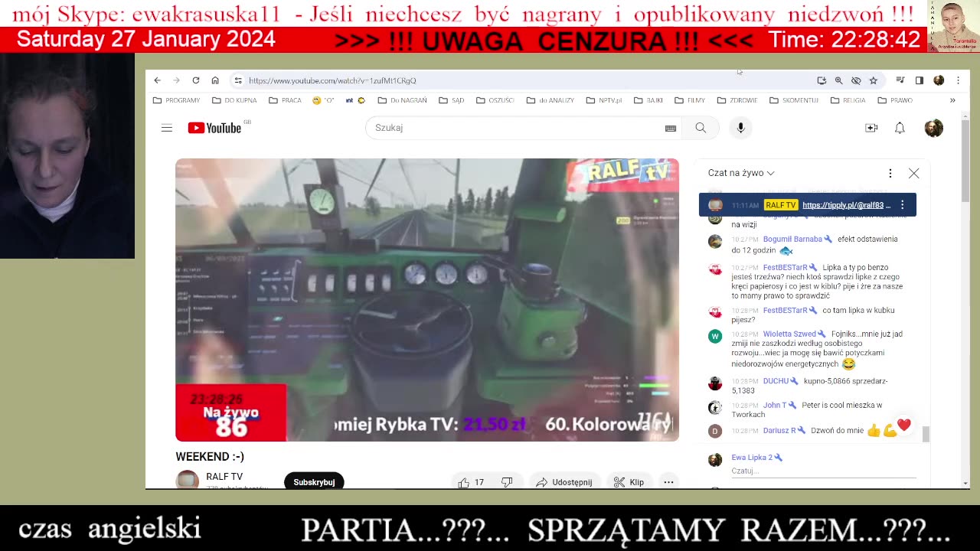The image size is (980, 551).
Task: Open RELIGIA bookmark folder
Action: tap(848, 100)
